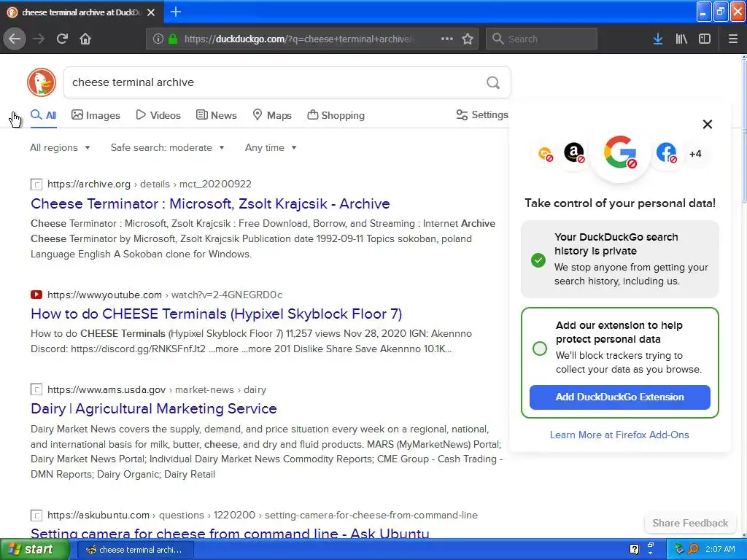Open a new tab with plus icon

[x=176, y=12]
